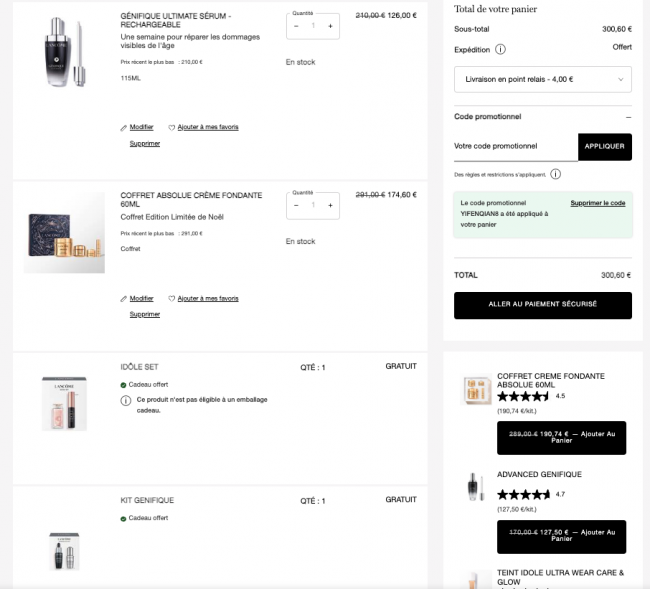Add Génifique Sérum to favorites via heart
The width and height of the screenshot is (650, 589).
click(172, 128)
